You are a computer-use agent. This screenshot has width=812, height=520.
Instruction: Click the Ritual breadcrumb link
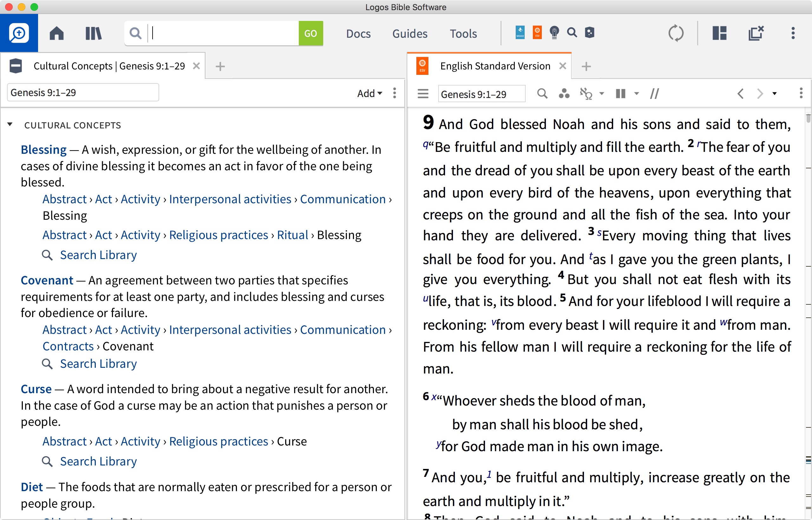[x=292, y=235]
